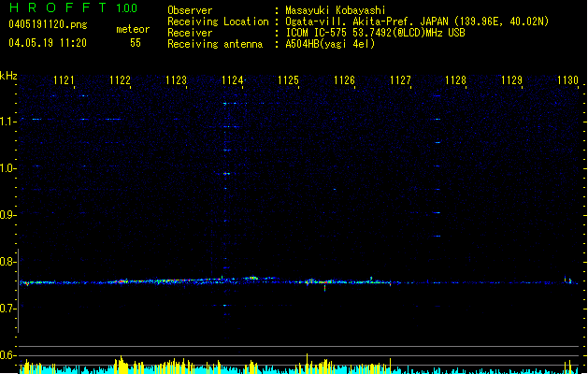The image size is (588, 374).
Task: Click the A504HB(yagi 4el) antenna text
Action: (330, 44)
